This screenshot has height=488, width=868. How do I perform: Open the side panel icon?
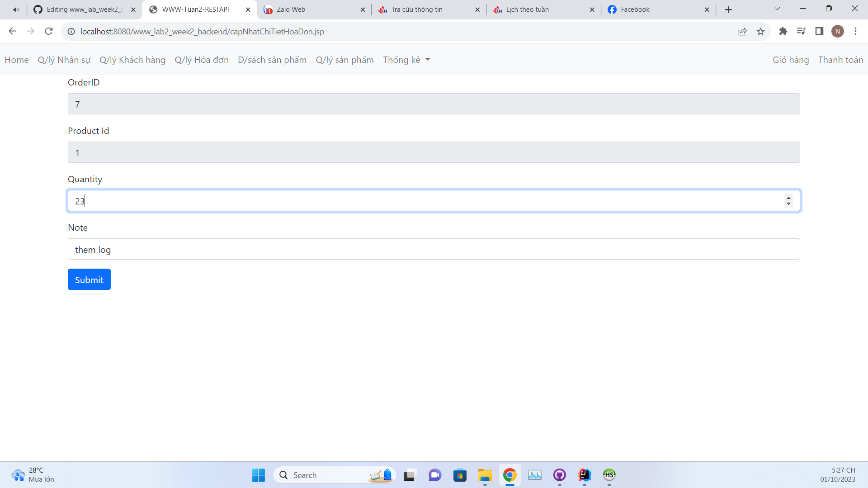point(820,31)
